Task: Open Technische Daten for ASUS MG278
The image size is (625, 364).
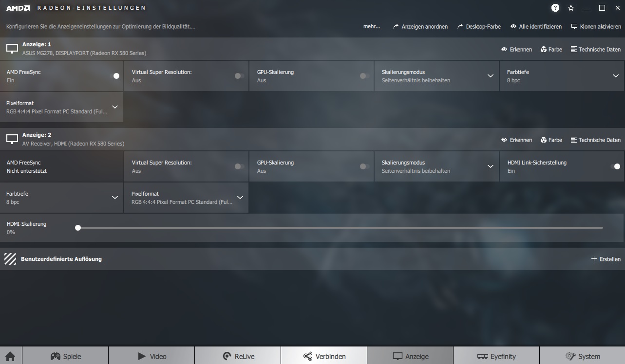Action: coord(595,49)
